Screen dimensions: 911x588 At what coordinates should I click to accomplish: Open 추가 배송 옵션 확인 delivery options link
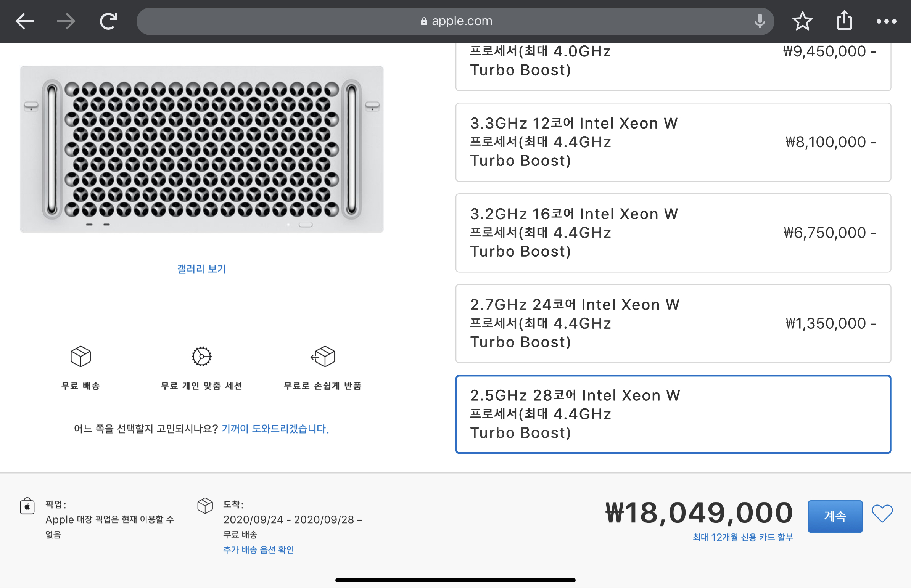(x=258, y=550)
